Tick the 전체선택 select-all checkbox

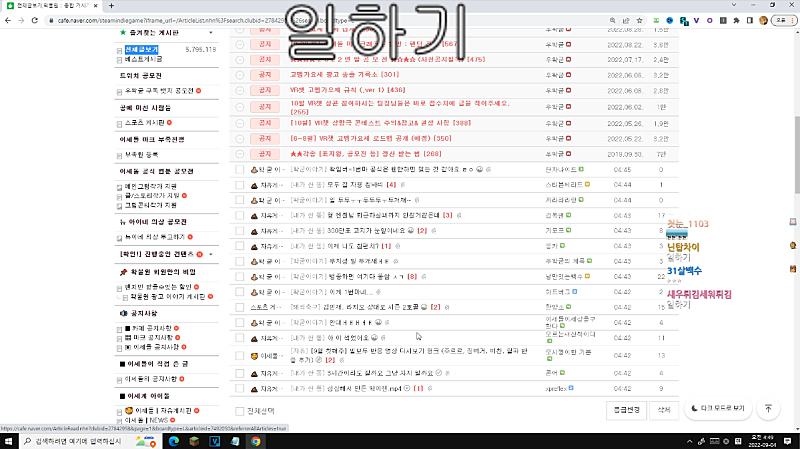pos(239,411)
